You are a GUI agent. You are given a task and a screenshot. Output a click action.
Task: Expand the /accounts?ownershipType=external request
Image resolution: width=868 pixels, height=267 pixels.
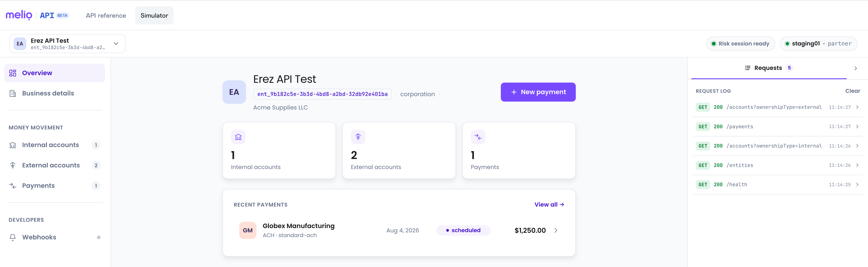pyautogui.click(x=778, y=107)
